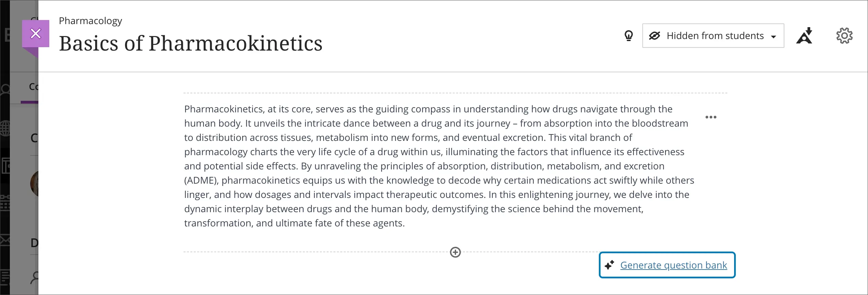Open document settings gear
Screen dimensions: 868x295
tap(844, 36)
